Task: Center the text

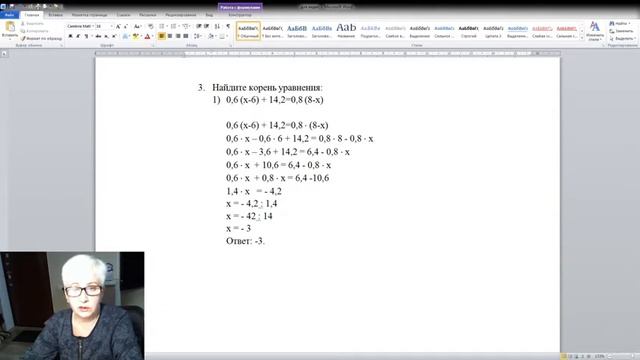Action: [170, 36]
